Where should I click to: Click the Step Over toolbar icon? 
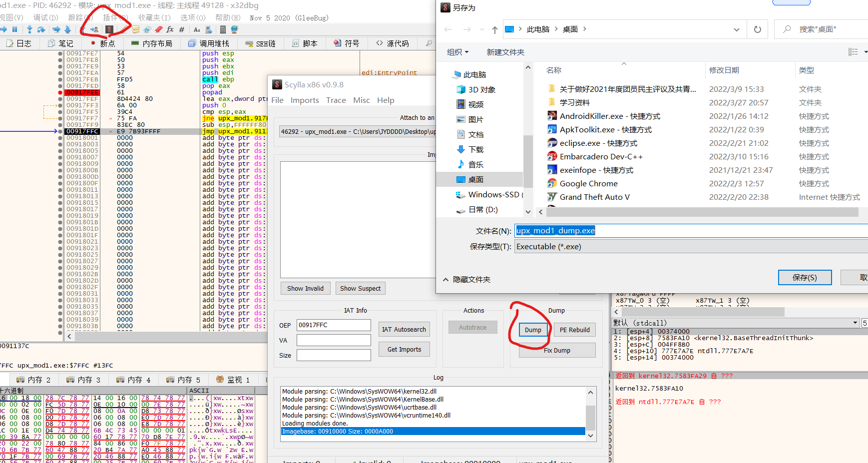coord(41,29)
